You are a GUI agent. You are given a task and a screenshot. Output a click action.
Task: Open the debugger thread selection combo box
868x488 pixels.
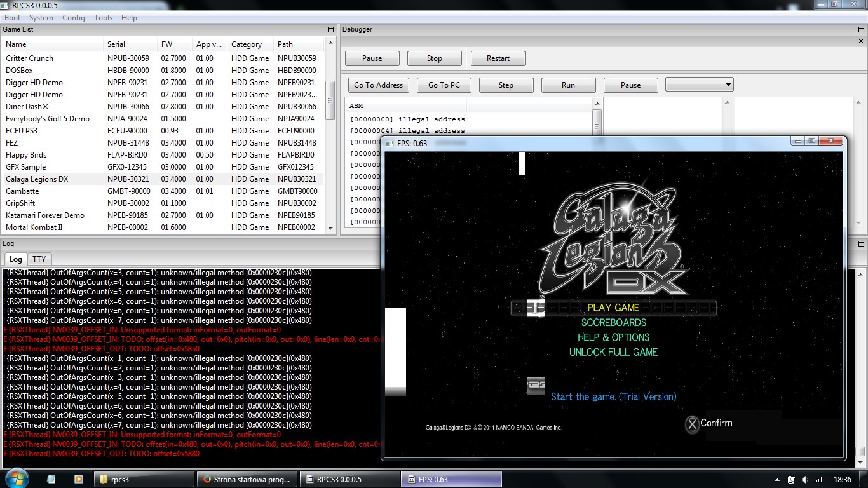pyautogui.click(x=699, y=85)
